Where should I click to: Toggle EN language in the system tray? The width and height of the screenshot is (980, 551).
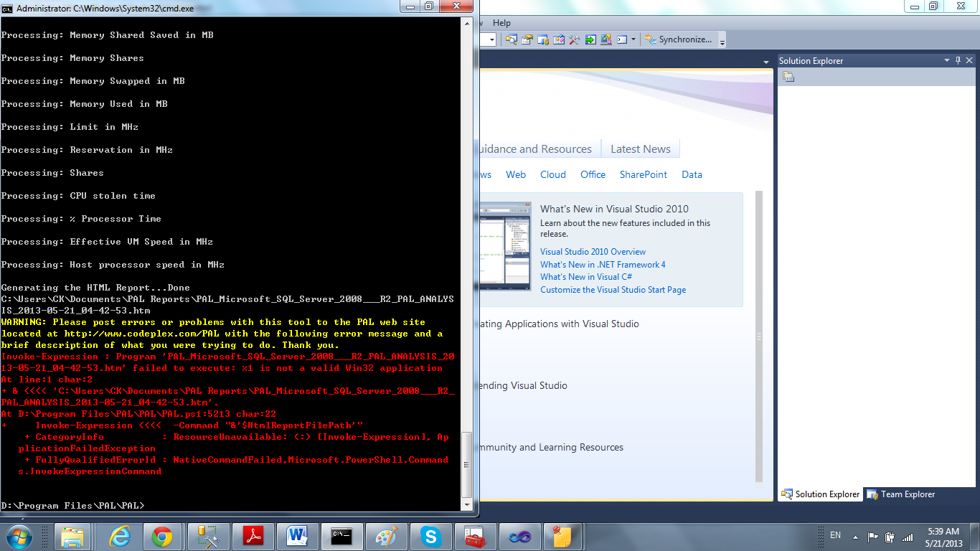point(835,535)
